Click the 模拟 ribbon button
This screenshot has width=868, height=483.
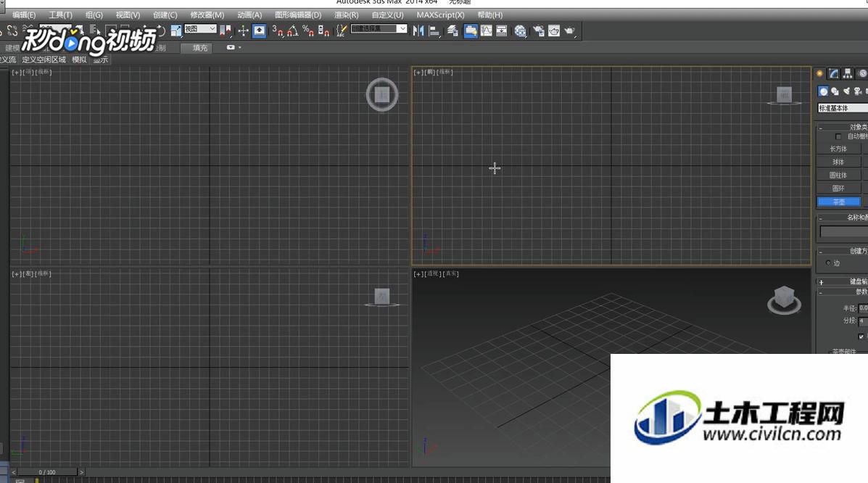pyautogui.click(x=79, y=59)
